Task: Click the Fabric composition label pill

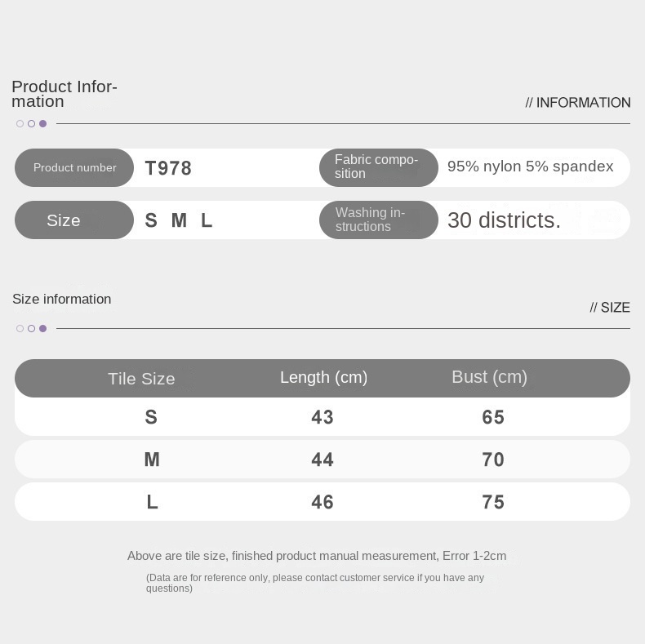Action: point(379,167)
